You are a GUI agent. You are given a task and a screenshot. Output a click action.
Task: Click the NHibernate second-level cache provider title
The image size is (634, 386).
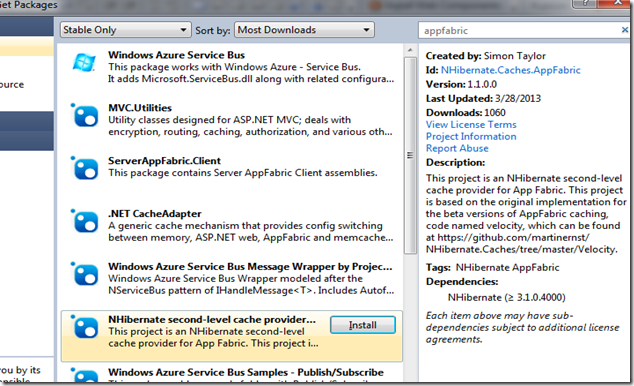click(x=211, y=320)
